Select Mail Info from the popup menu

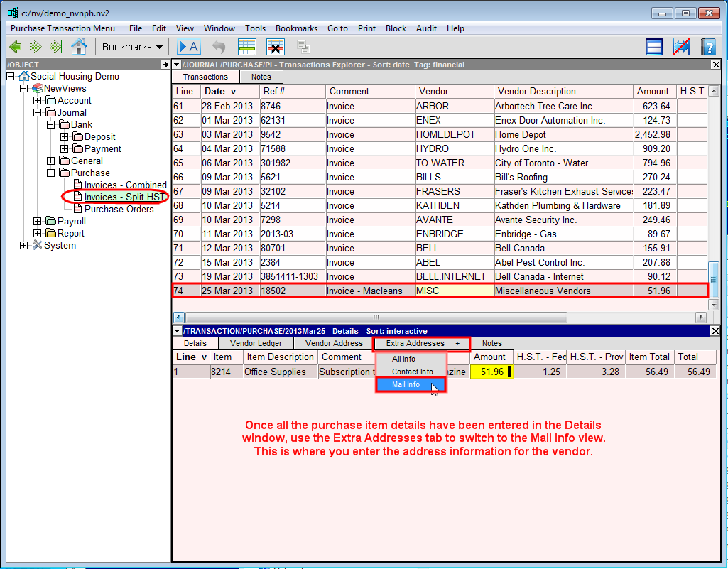point(406,384)
